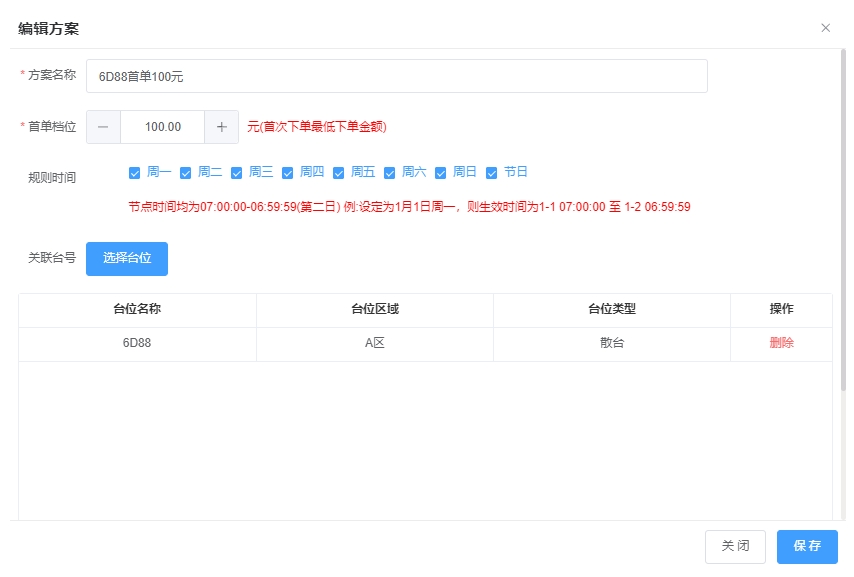Uncheck the 节日 holiday checkbox

[492, 172]
